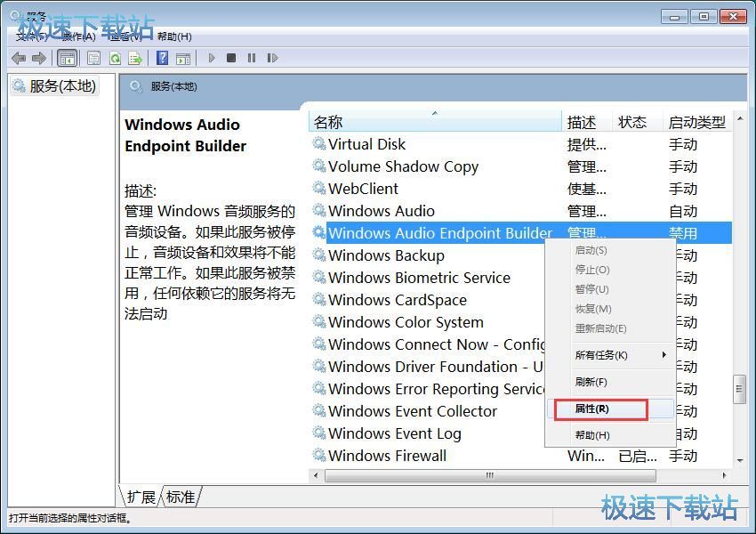Click the gear icon beside Windows Biometric Service
The height and width of the screenshot is (534, 756).
319,278
